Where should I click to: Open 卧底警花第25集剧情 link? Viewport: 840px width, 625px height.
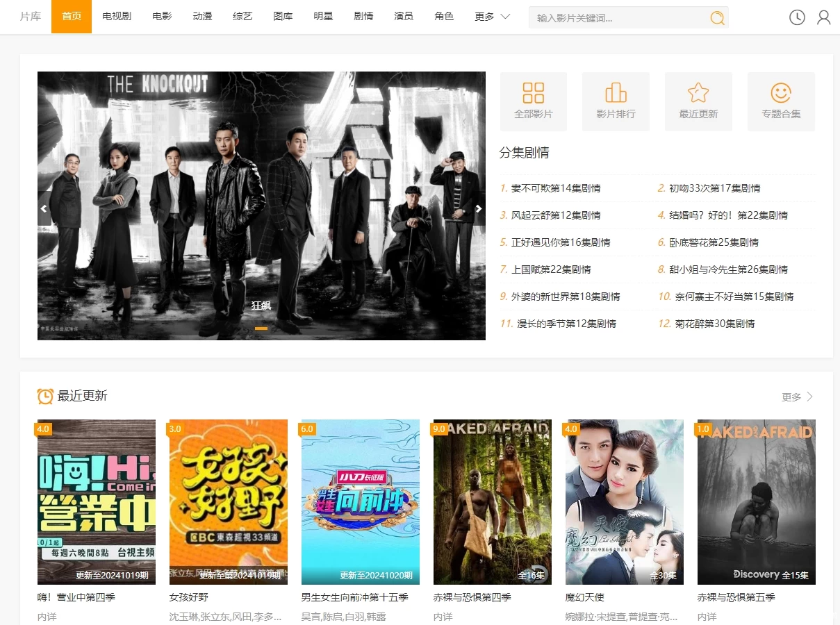(714, 242)
